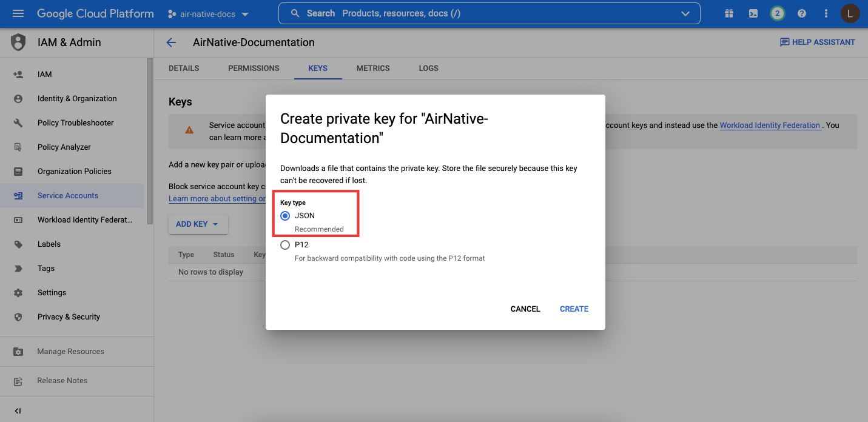The height and width of the screenshot is (422, 868).
Task: Open the air-native-docs project selector
Action: tap(208, 13)
